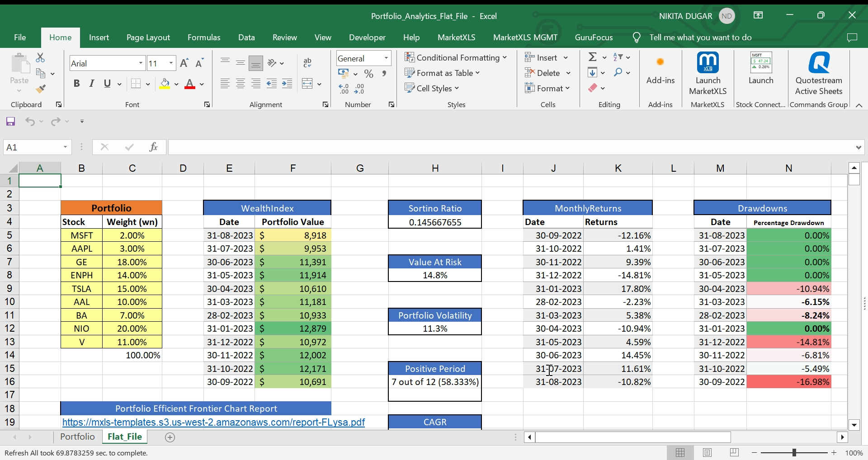Open the Name Box dropdown arrow

point(65,147)
